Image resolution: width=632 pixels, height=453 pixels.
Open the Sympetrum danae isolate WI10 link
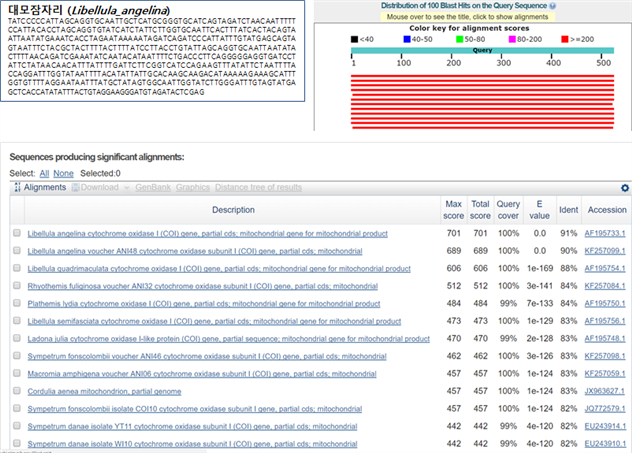192,444
